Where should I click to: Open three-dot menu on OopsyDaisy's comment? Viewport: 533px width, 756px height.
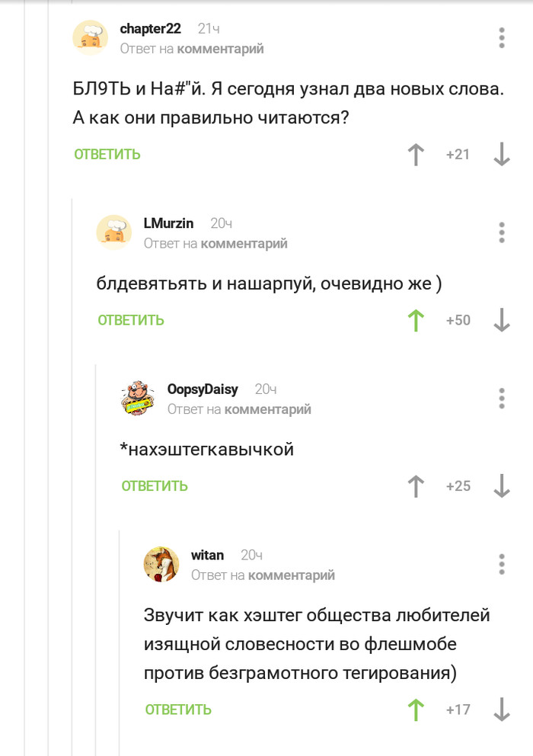502,398
